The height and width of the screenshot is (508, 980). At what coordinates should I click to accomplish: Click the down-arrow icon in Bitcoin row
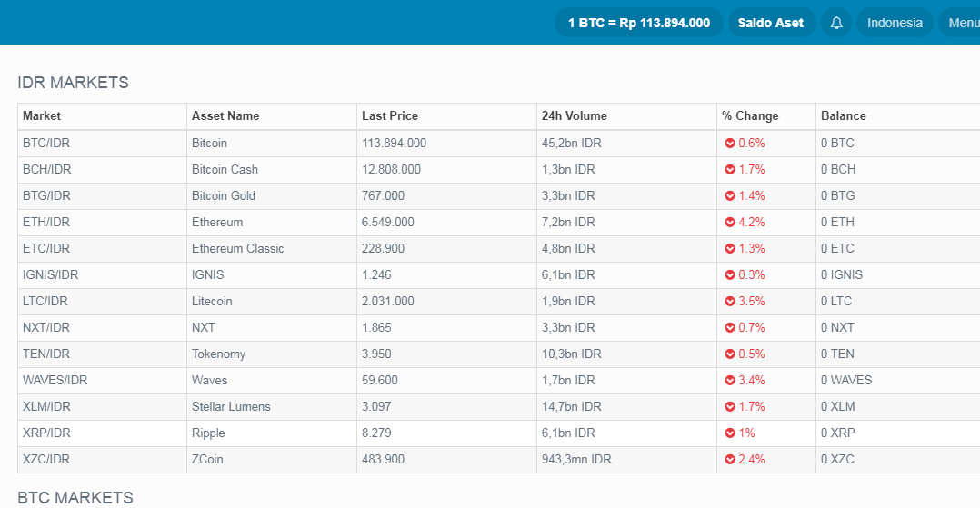(x=729, y=144)
